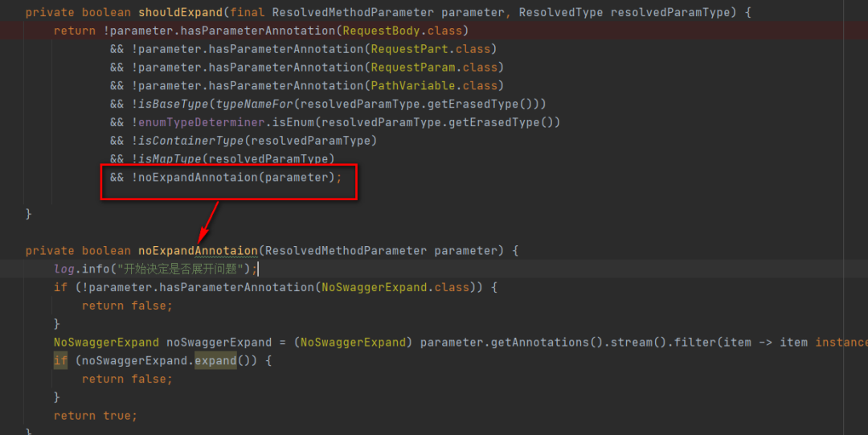The width and height of the screenshot is (868, 435).
Task: Click the 'private boolean' before noExpandAnnotaion
Action: pos(78,251)
